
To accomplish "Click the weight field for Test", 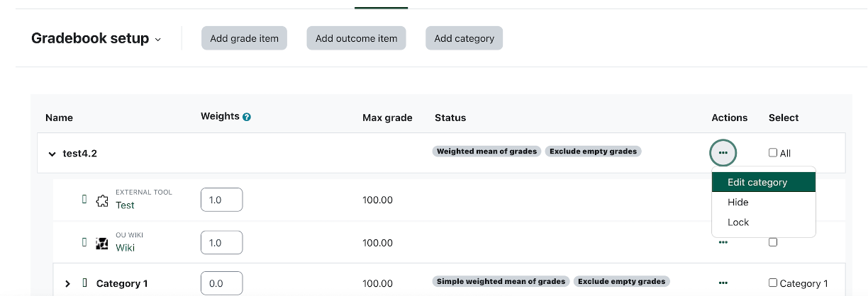I will click(222, 200).
